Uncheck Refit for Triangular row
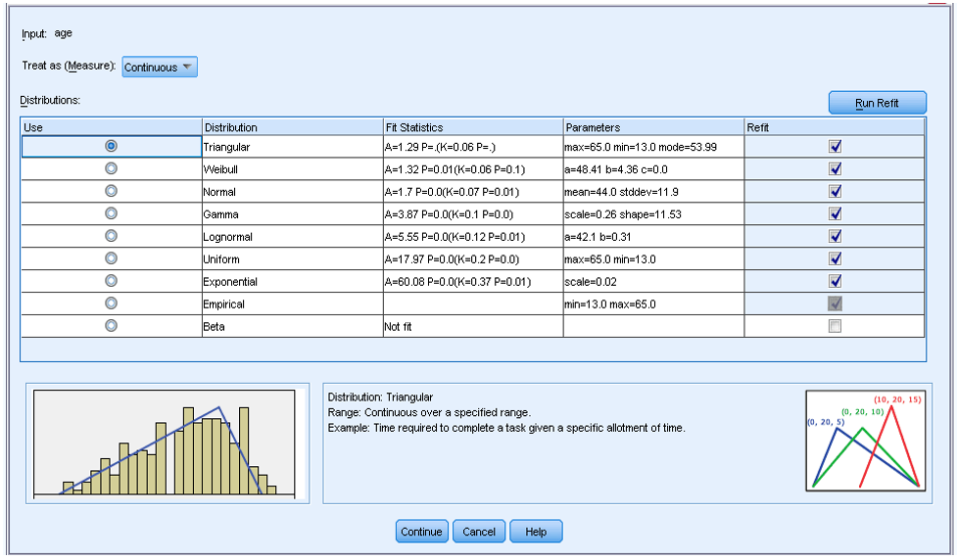This screenshot has height=560, width=957. 835,147
